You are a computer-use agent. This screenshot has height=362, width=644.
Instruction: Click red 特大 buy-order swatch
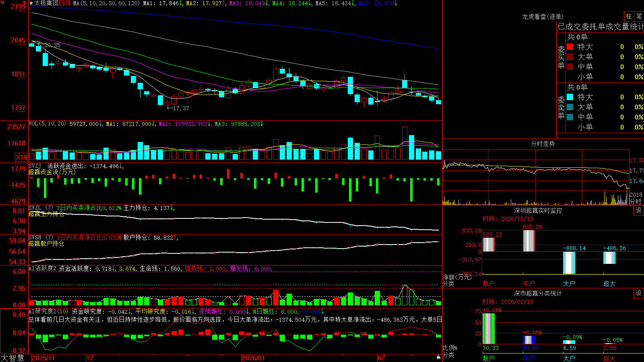570,47
